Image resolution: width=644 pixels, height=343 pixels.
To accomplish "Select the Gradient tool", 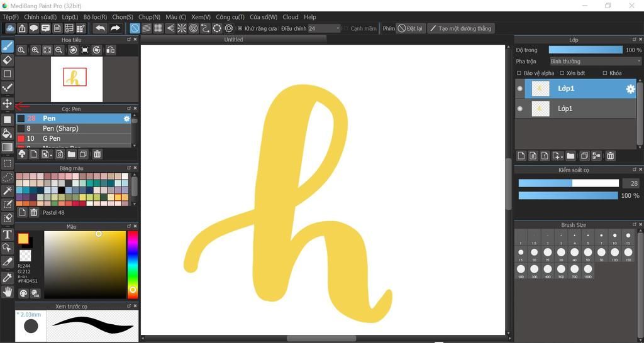I will pos(8,147).
